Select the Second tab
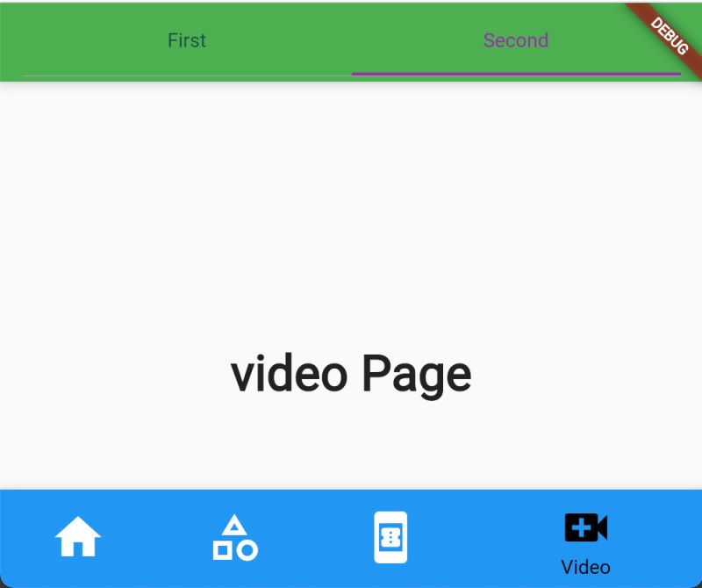The image size is (702, 588). (516, 40)
